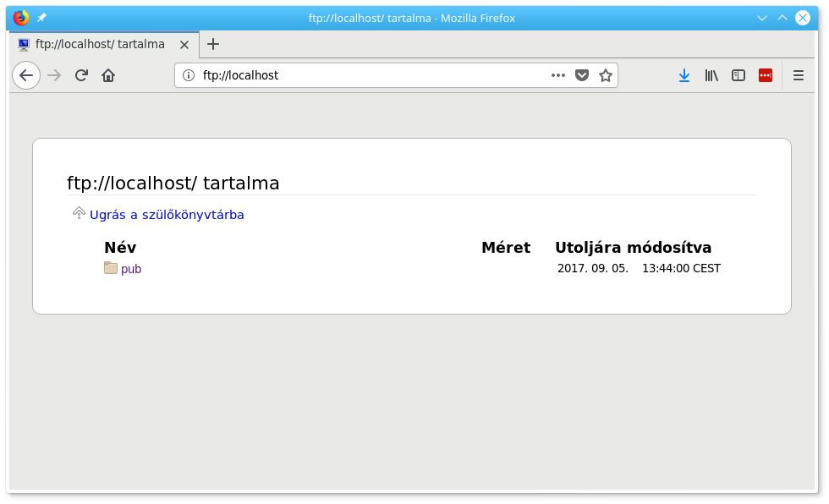Bookmark this page with the star

[606, 75]
